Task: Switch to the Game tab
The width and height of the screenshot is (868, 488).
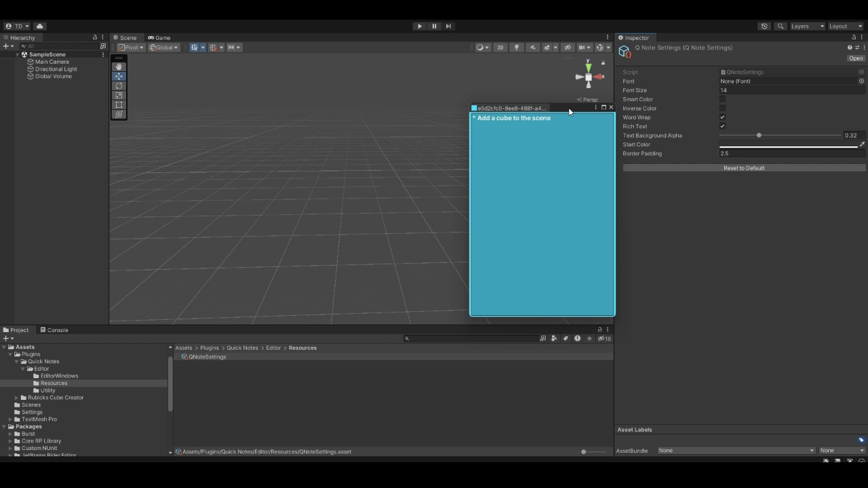Action: click(159, 38)
